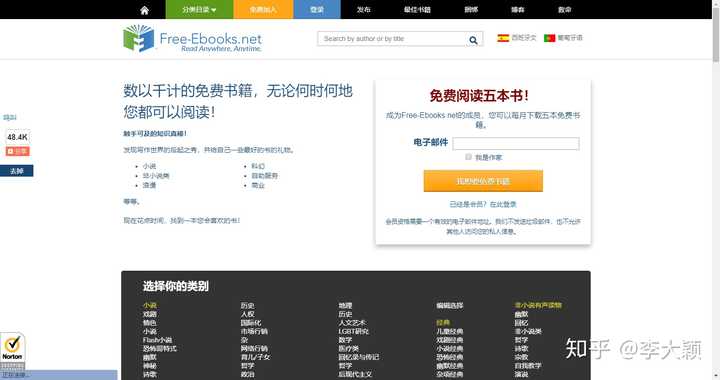The image size is (720, 380).
Task: Open the 后现代主义 category link
Action: (x=355, y=374)
